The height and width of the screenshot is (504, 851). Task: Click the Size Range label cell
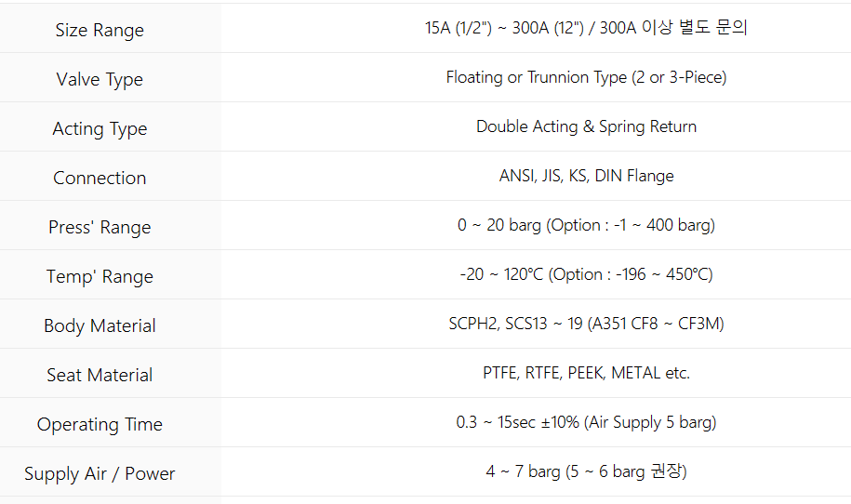(x=100, y=30)
